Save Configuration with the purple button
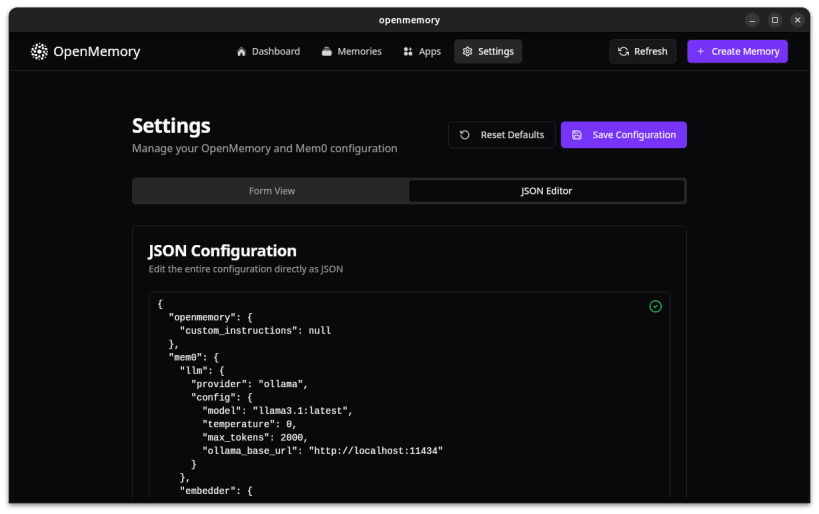Viewport: 819px width, 514px height. click(624, 135)
